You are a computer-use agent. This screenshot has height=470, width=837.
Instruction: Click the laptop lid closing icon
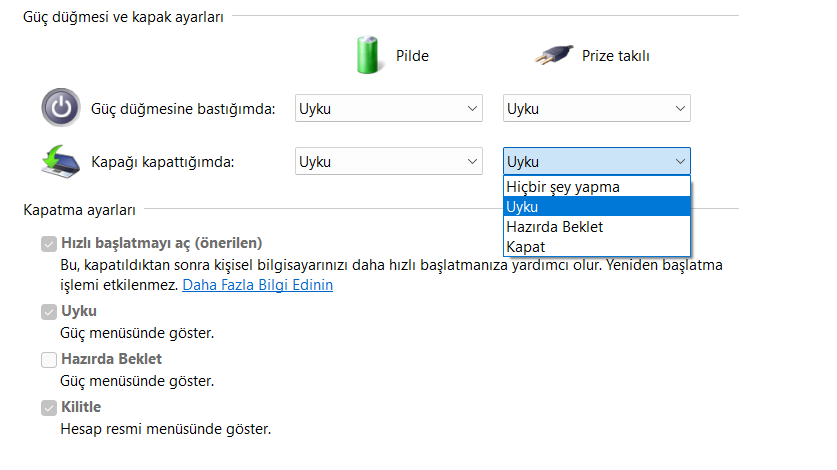60,161
